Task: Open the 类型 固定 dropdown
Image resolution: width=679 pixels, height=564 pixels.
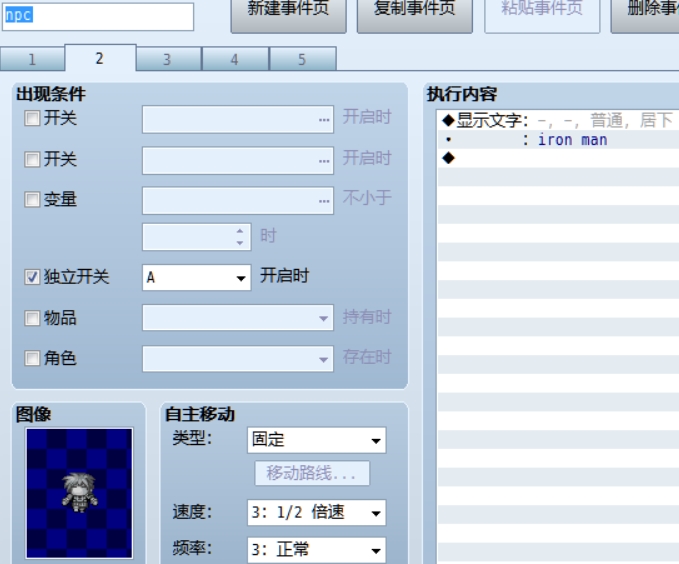Action: point(317,441)
